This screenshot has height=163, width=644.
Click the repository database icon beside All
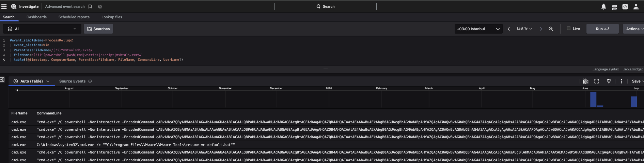coord(10,29)
